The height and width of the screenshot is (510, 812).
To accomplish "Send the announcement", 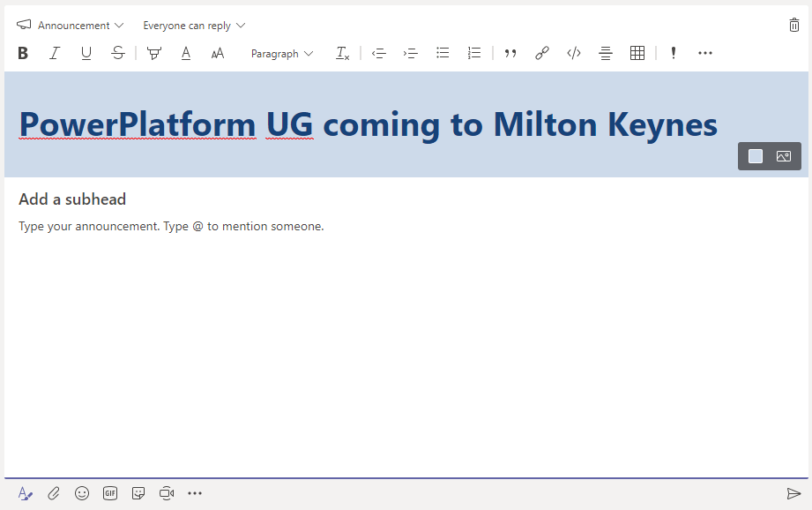I will (x=793, y=493).
